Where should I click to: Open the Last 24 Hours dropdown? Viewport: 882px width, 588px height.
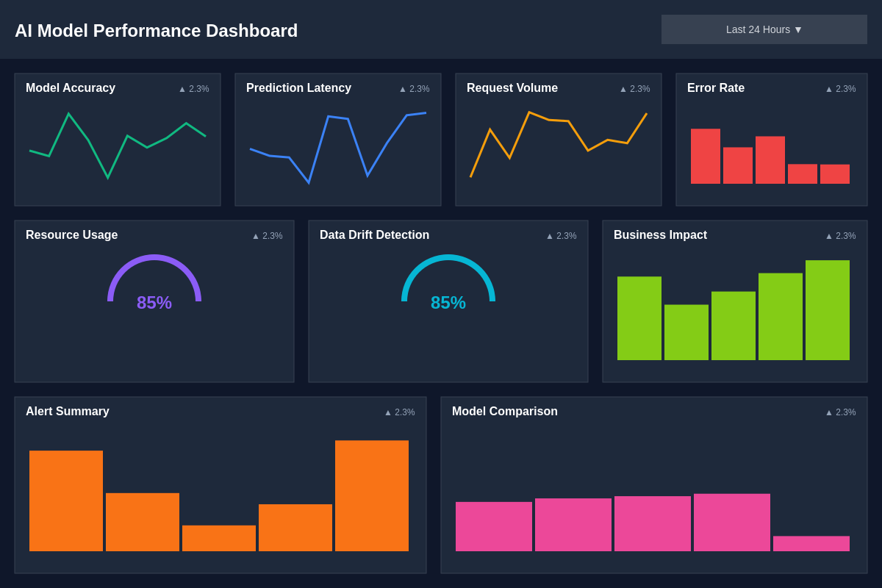coord(764,29)
